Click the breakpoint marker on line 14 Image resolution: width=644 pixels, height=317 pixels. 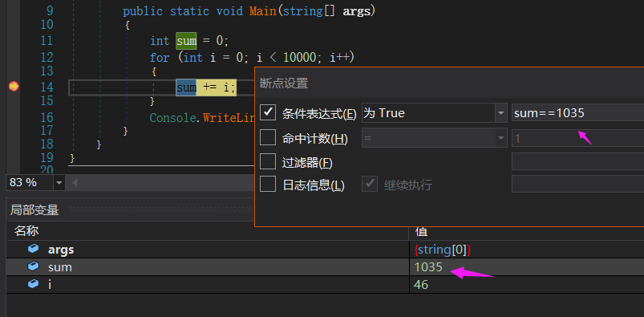pos(14,87)
